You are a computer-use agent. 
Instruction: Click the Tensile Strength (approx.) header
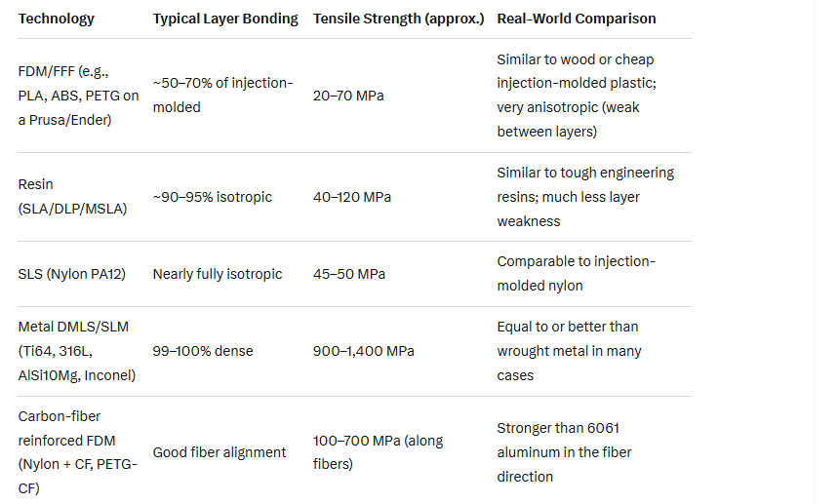[398, 19]
